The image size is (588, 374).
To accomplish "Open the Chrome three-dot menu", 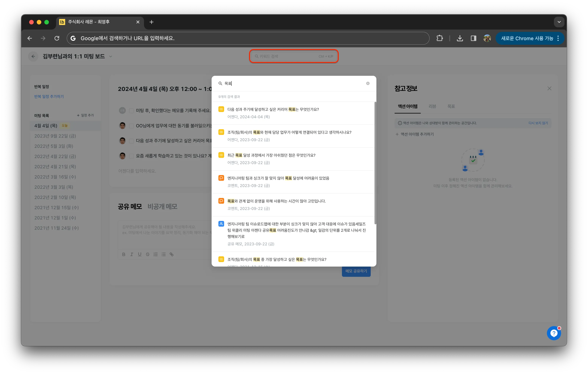I will [x=558, y=38].
